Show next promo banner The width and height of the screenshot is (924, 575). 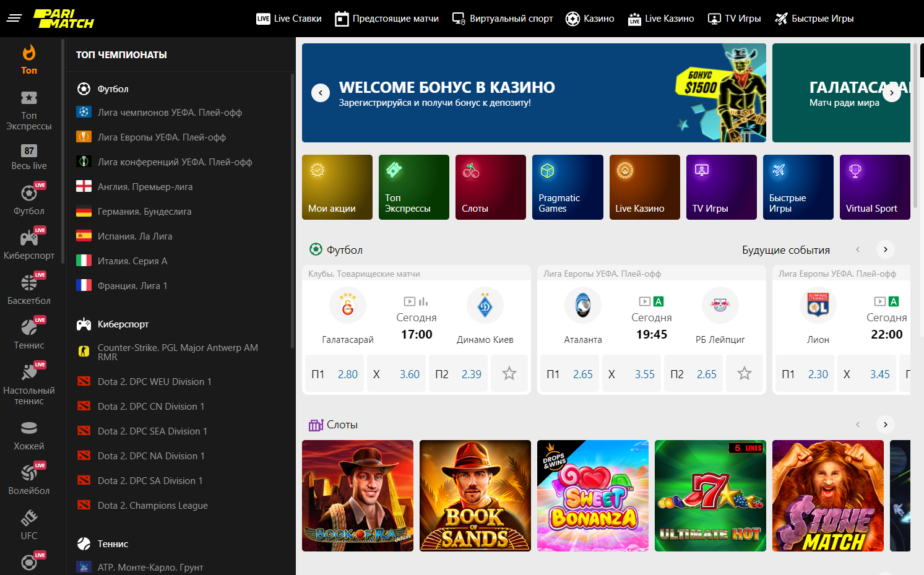pos(891,93)
